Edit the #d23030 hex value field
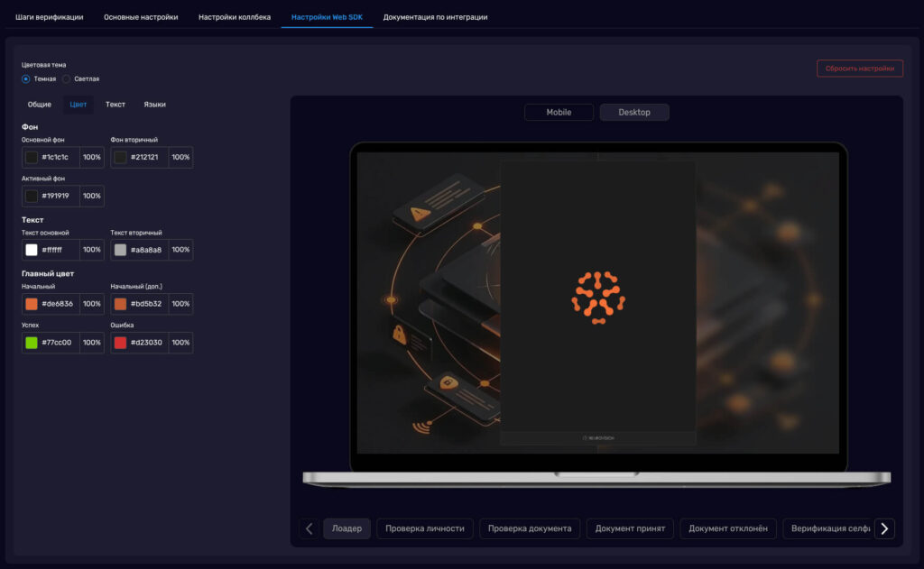The image size is (924, 569). pos(148,343)
